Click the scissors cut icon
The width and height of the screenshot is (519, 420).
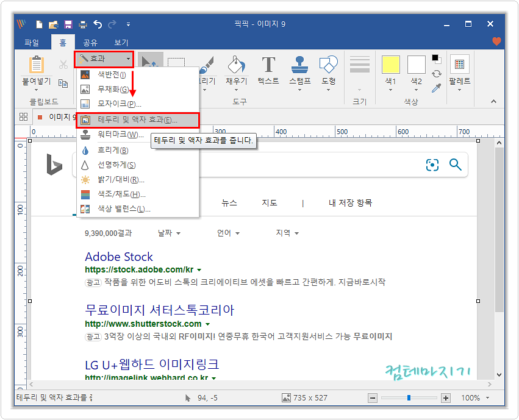[63, 64]
